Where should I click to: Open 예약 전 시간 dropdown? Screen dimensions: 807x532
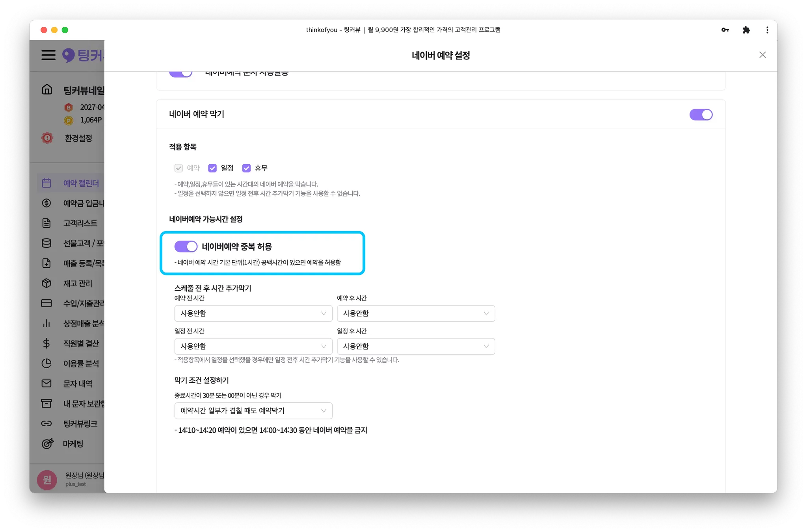pyautogui.click(x=253, y=313)
